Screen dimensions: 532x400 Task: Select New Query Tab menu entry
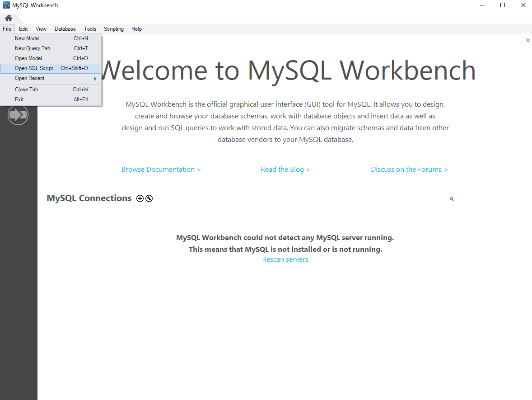pyautogui.click(x=34, y=48)
